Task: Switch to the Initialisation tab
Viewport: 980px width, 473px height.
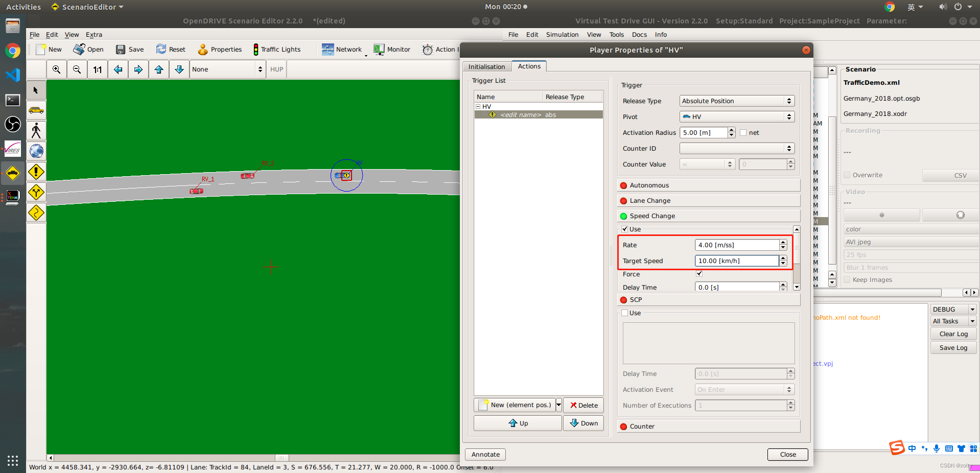Action: [486, 67]
